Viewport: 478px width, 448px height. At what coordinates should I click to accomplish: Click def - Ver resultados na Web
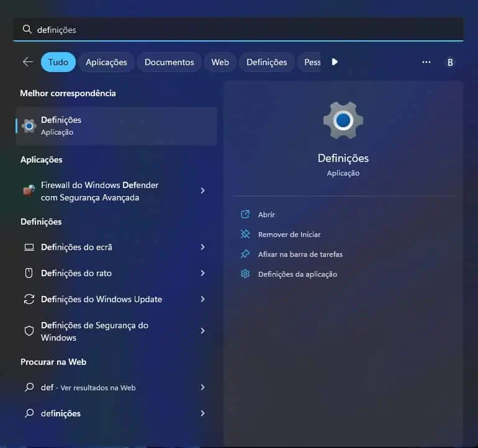click(x=88, y=387)
